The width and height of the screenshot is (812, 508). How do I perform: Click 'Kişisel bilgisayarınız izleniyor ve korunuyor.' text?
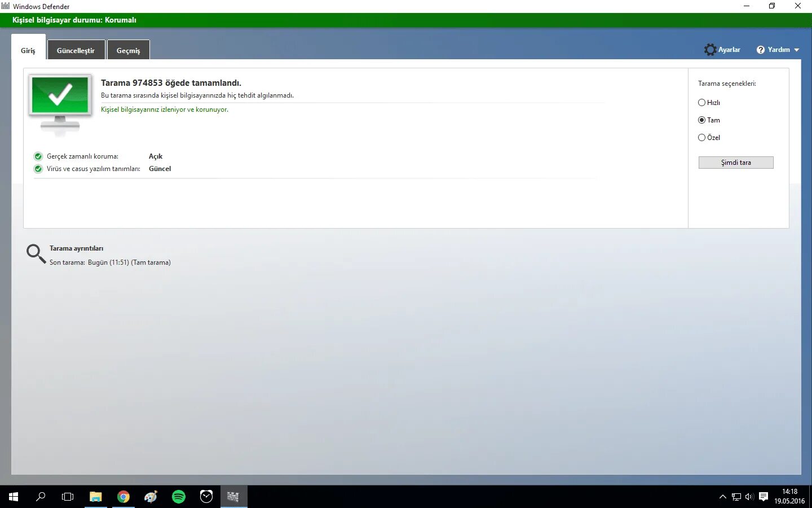[165, 110]
